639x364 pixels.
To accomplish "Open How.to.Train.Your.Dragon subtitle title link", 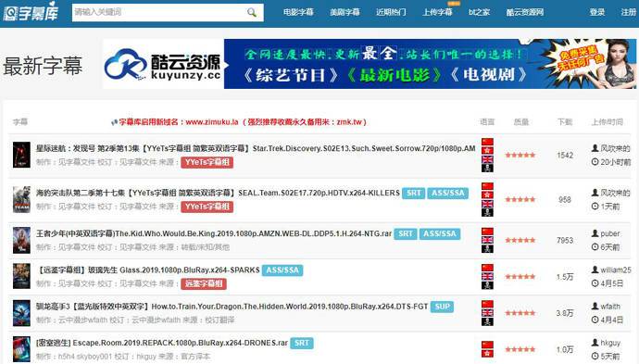I will click(x=232, y=307).
